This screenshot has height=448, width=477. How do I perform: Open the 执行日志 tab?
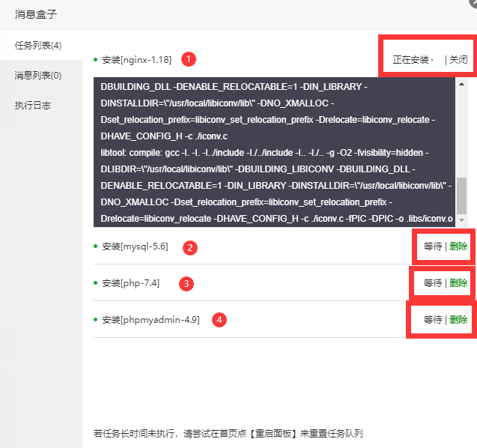click(x=41, y=105)
